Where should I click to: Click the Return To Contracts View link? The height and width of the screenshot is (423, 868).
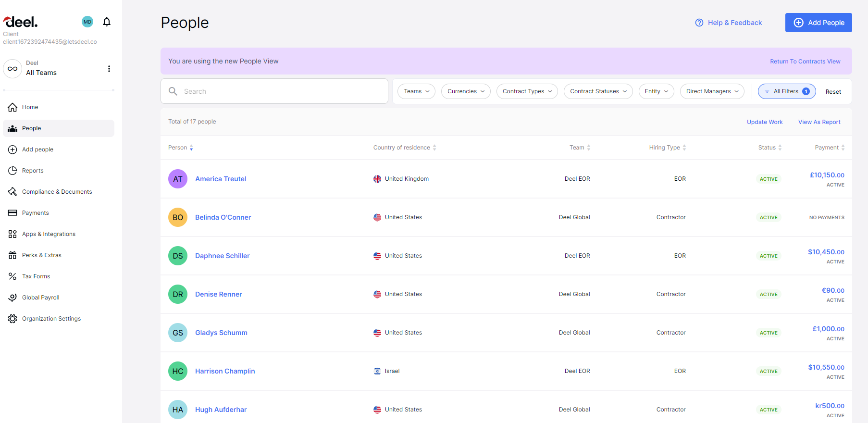point(805,62)
